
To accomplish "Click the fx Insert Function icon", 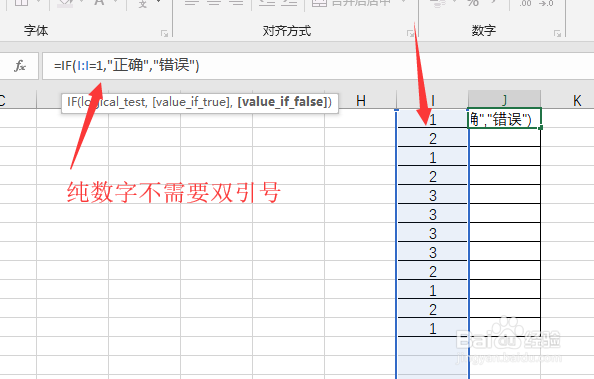I will [x=20, y=66].
